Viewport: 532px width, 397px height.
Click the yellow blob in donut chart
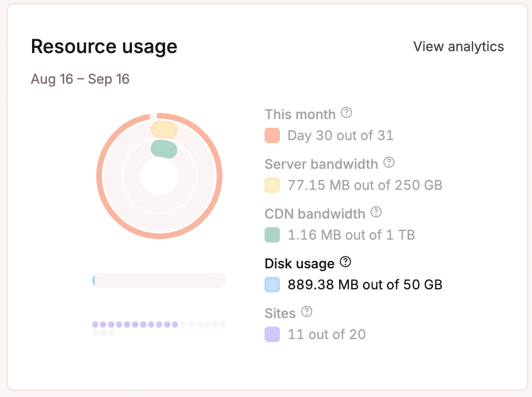click(164, 130)
